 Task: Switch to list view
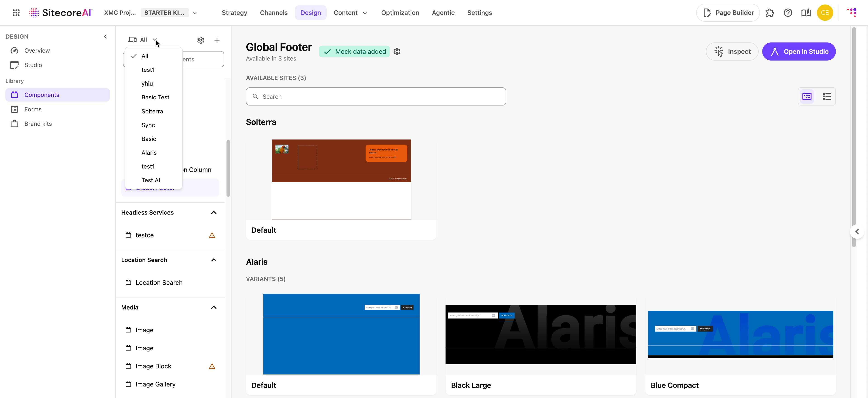pos(827,97)
